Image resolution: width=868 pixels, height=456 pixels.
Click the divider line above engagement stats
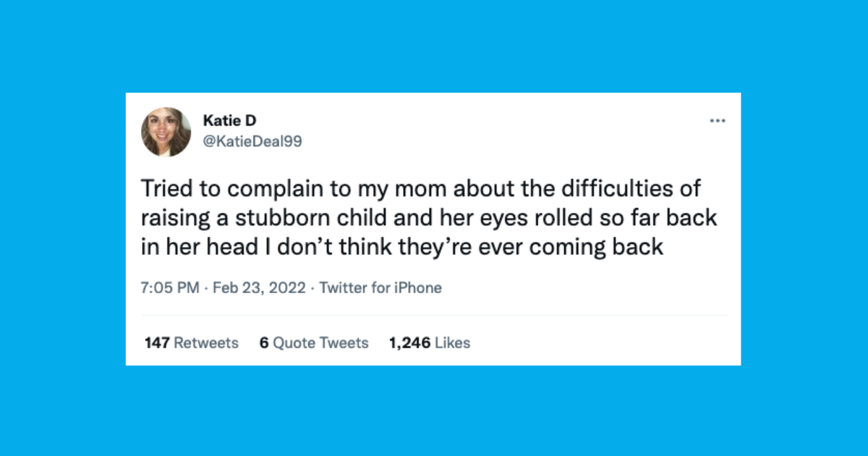[x=434, y=314]
